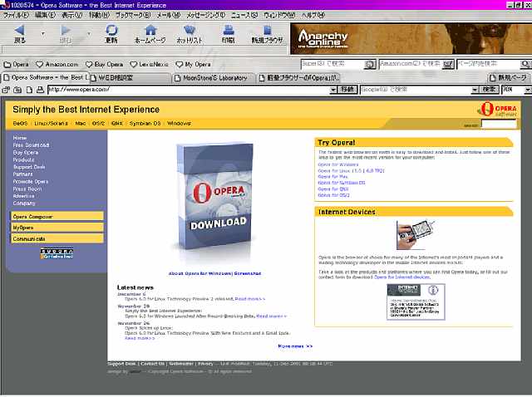This screenshot has height=397, width=532.
Task: Click the Amazon.com search input field
Action: (x=411, y=64)
